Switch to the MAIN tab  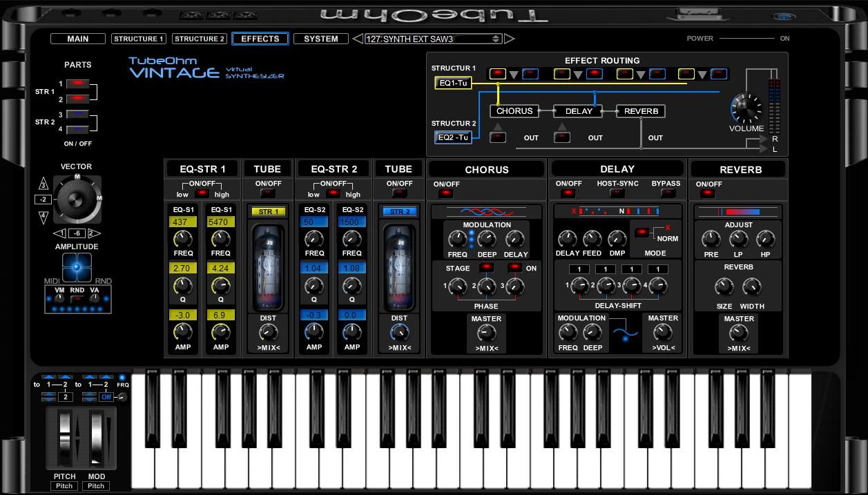coord(78,39)
